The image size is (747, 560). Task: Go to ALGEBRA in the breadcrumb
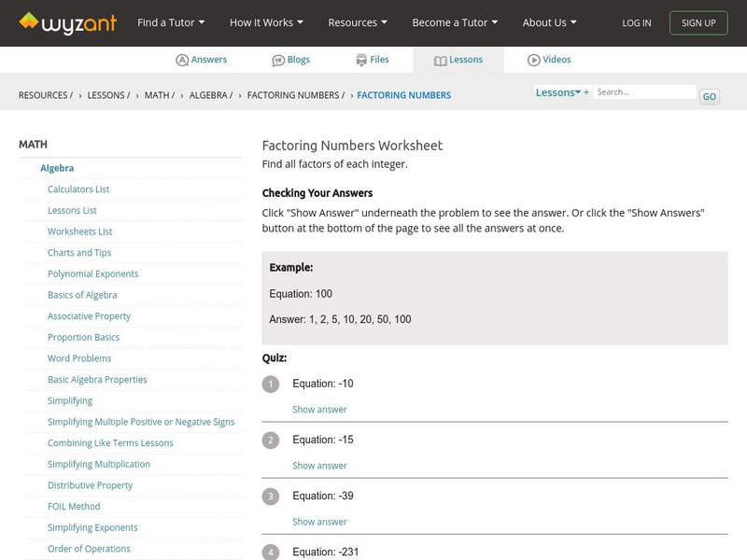click(x=210, y=95)
